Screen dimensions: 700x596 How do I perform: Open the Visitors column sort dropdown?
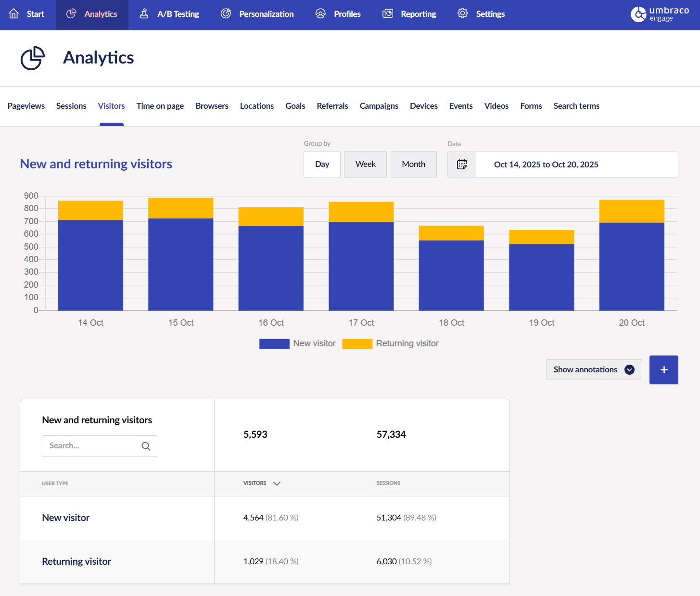(x=277, y=483)
